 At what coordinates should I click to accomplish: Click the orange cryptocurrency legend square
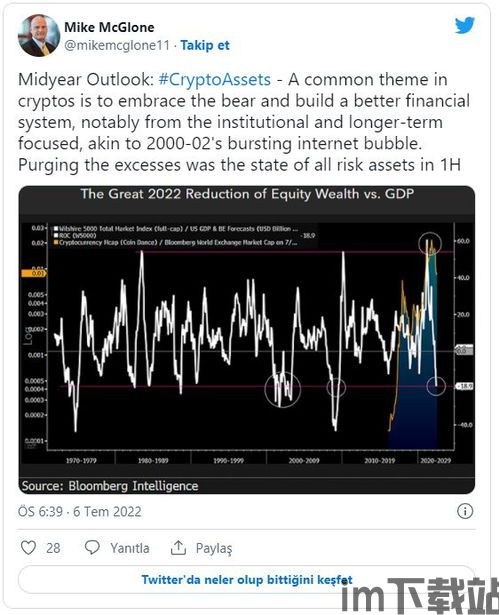pyautogui.click(x=56, y=242)
